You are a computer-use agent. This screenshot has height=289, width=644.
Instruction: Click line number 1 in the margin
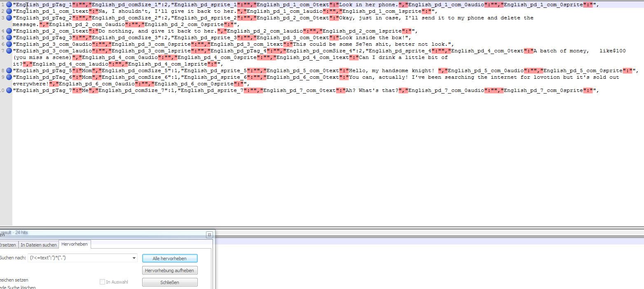click(3, 5)
